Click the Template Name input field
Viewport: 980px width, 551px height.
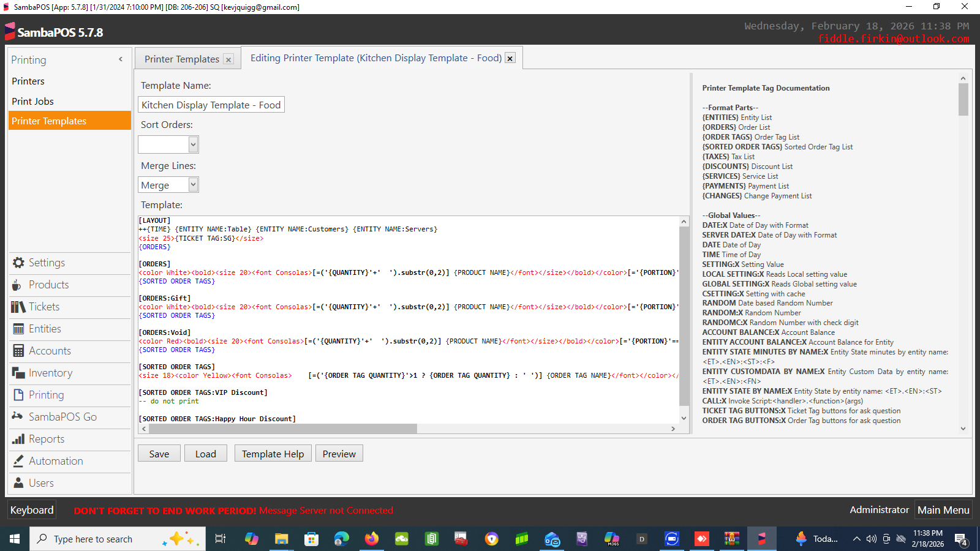tap(211, 105)
